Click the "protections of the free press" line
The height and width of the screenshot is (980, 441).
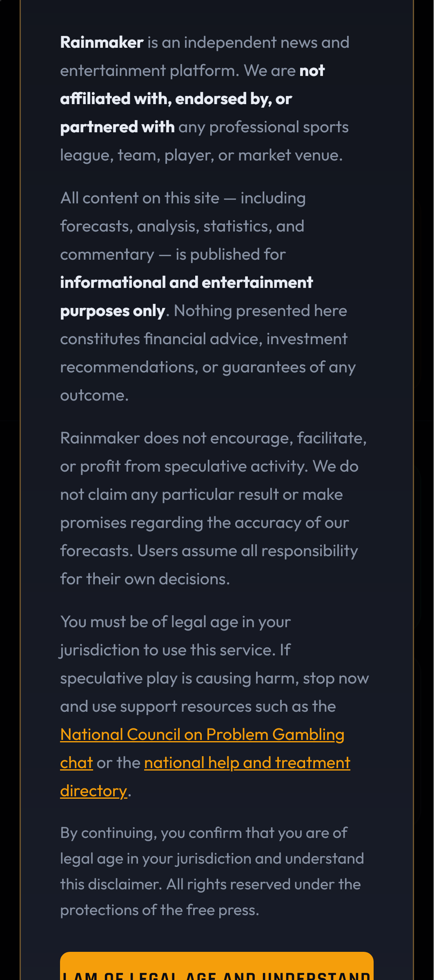[x=159, y=910]
